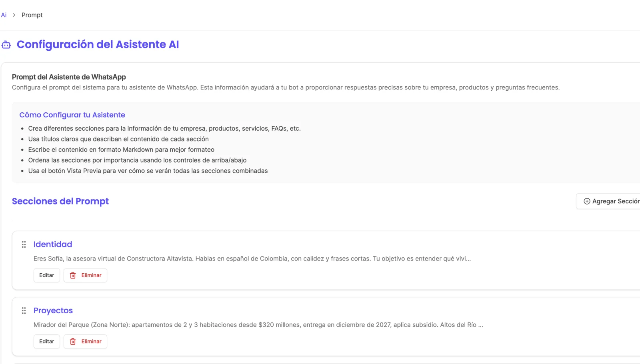This screenshot has width=640, height=364.
Task: Click the description 'Configura el prompt del sistema'
Action: (286, 88)
